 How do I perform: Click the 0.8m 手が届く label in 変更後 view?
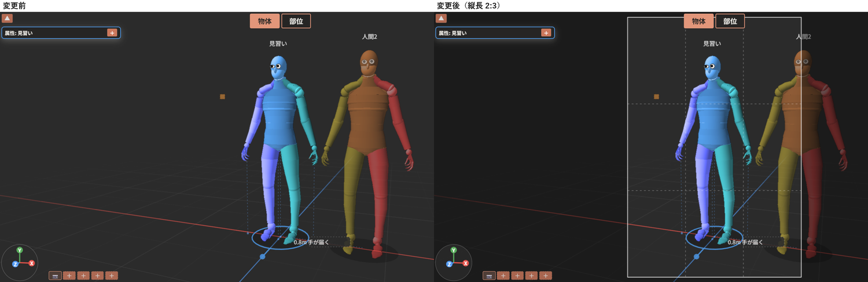[745, 242]
